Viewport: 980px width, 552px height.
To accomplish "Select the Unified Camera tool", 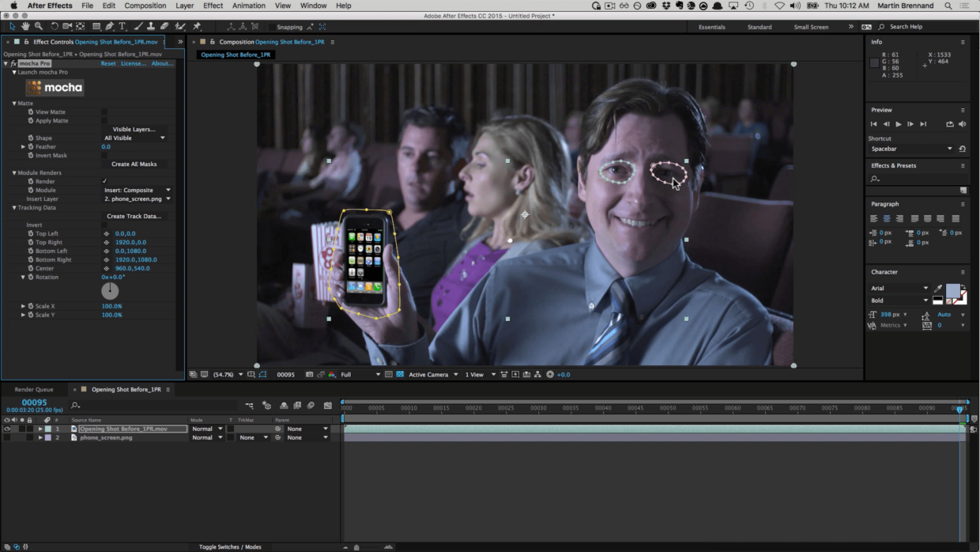I will point(67,26).
